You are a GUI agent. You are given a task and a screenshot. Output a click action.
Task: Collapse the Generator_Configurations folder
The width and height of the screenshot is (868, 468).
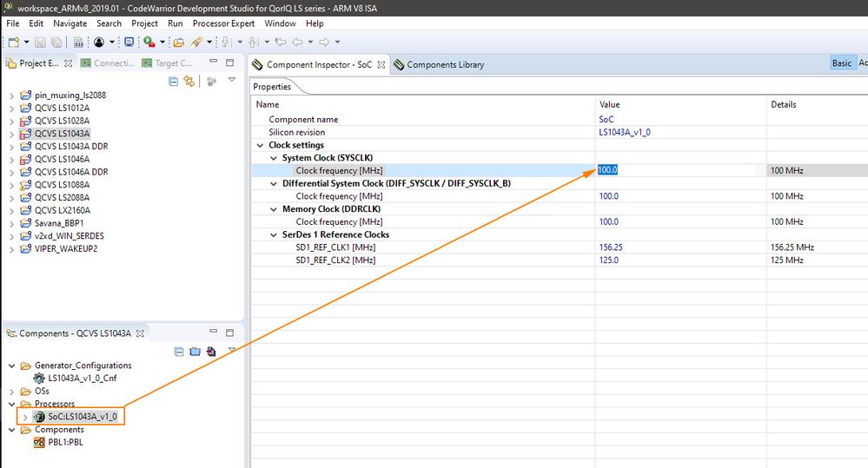click(x=11, y=366)
